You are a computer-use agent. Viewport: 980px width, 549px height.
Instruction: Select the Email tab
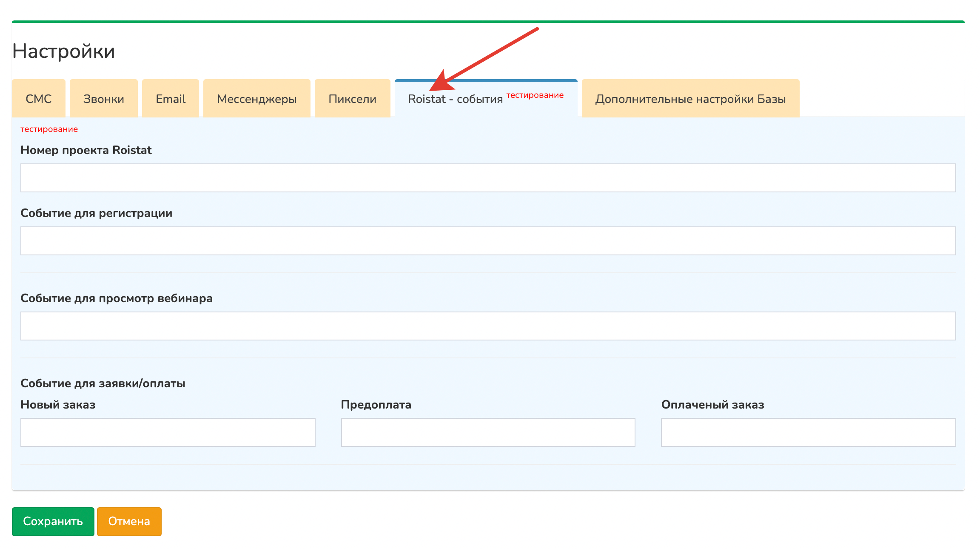pyautogui.click(x=171, y=99)
